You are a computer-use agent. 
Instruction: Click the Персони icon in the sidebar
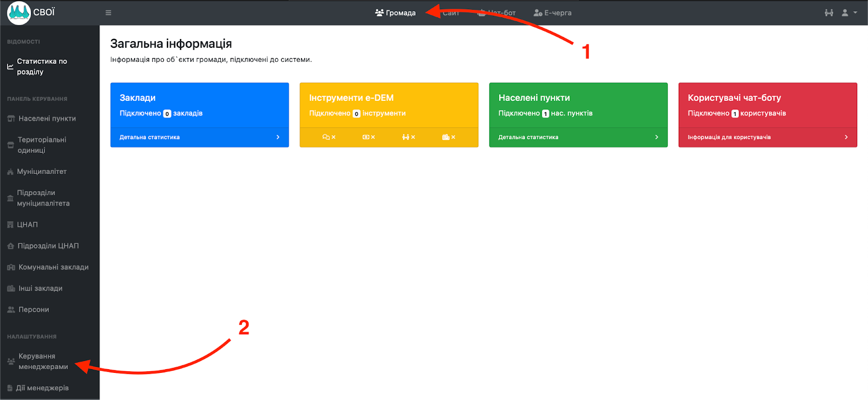point(11,310)
